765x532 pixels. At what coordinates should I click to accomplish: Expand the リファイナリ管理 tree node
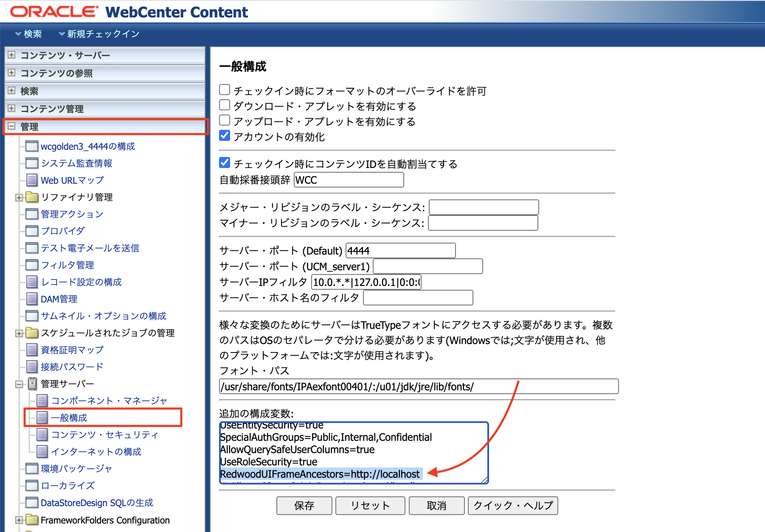pyautogui.click(x=19, y=198)
